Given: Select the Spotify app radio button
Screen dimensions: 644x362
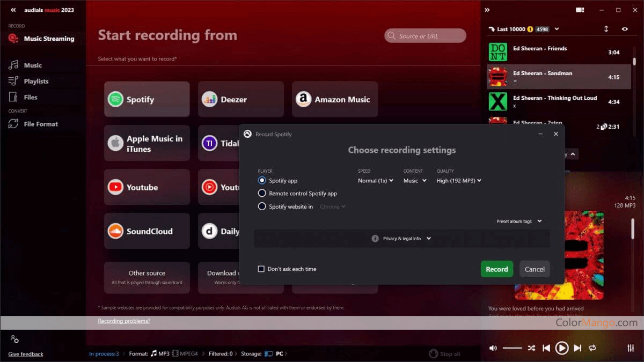Looking at the screenshot, I should click(262, 181).
